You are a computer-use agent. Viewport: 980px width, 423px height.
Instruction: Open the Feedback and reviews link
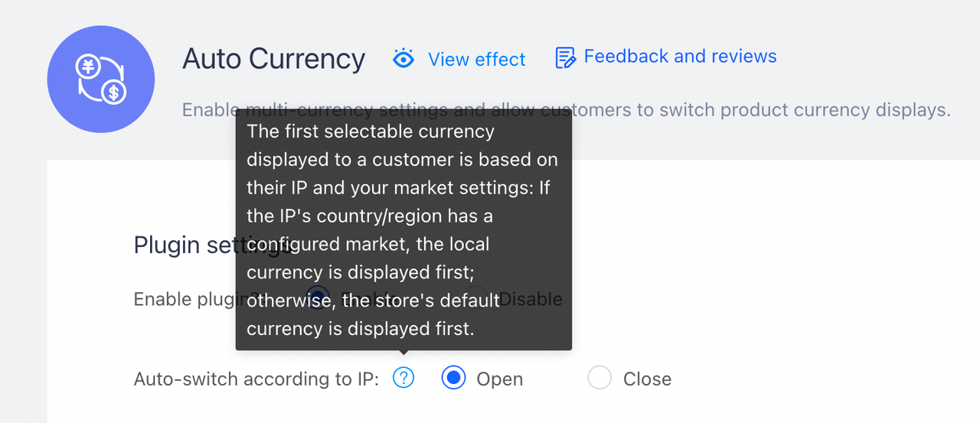pos(680,57)
